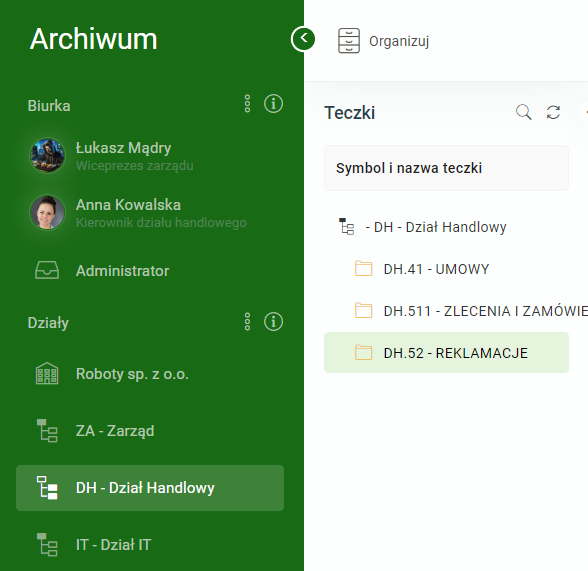Click the DH.41 - UMOWY folder icon
Image resolution: width=588 pixels, height=571 pixels.
tap(363, 268)
